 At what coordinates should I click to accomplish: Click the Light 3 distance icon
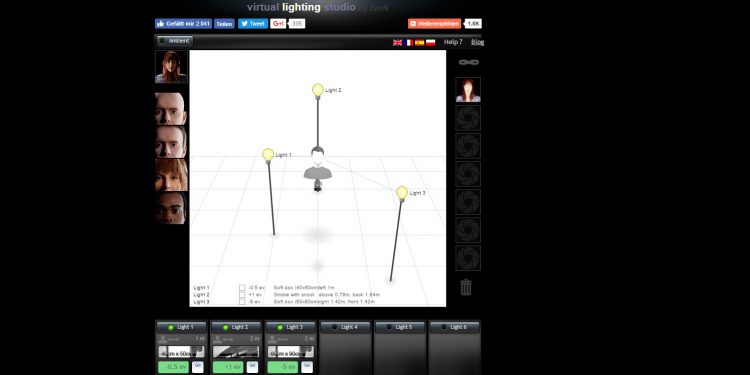pos(277,339)
